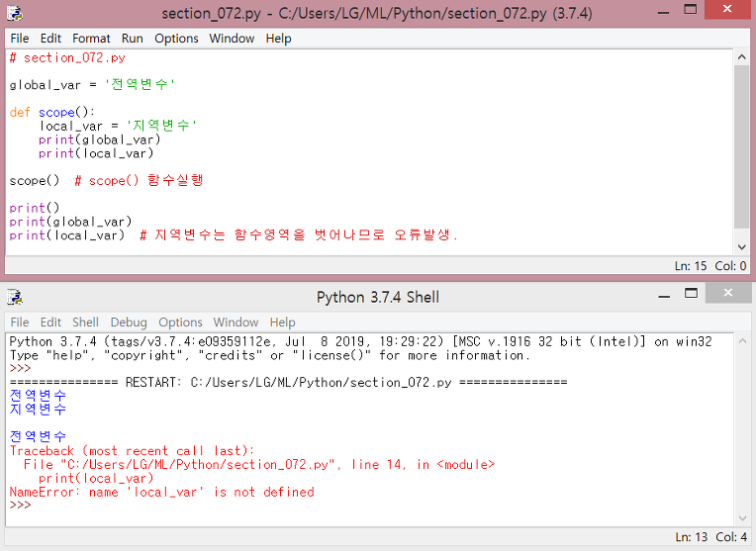Click the shell output '지역변수' line
Image resolution: width=756 pixels, height=551 pixels.
coord(38,410)
